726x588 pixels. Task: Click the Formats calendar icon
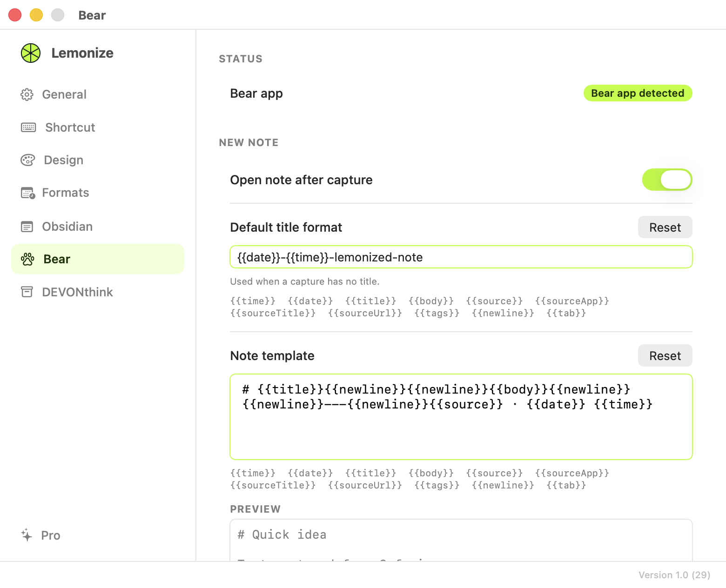click(28, 193)
